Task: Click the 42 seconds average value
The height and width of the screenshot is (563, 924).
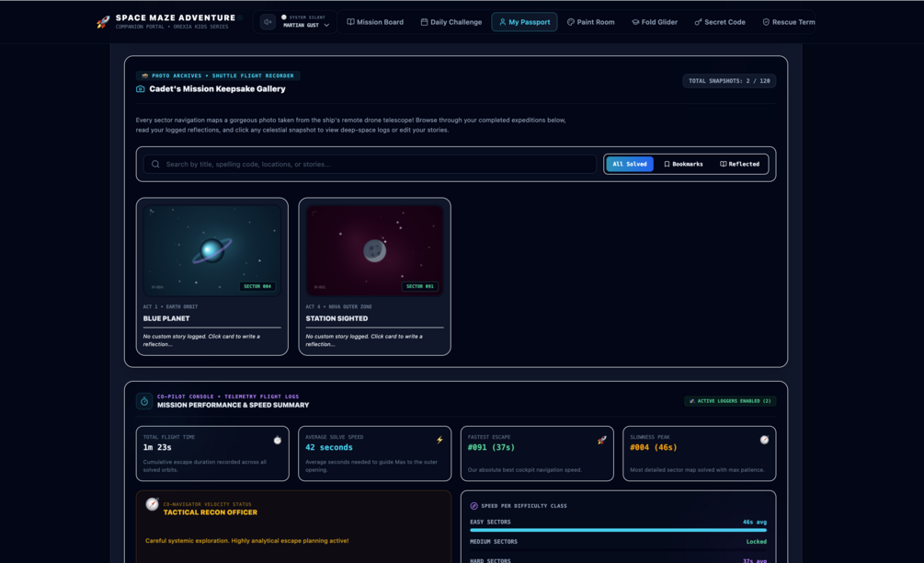Action: (x=329, y=447)
